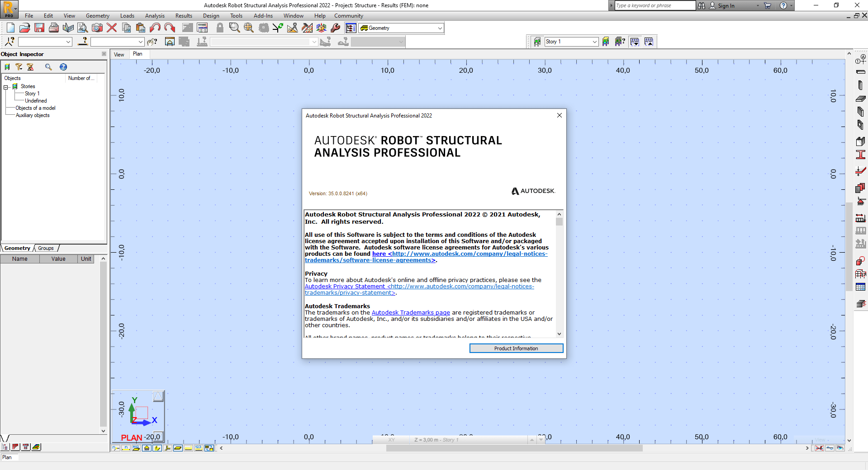
Task: Open the Geometry layout dropdown
Action: coord(440,28)
